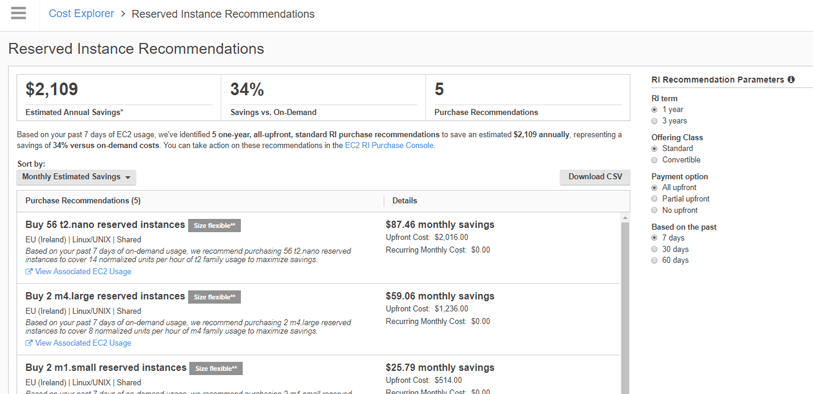
Task: Click Upfront Cost $2,016.00 value
Action: (452, 237)
